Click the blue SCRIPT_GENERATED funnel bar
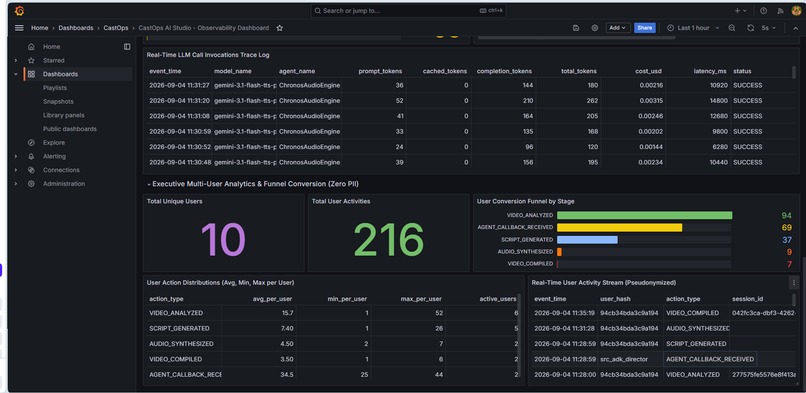 (587, 240)
